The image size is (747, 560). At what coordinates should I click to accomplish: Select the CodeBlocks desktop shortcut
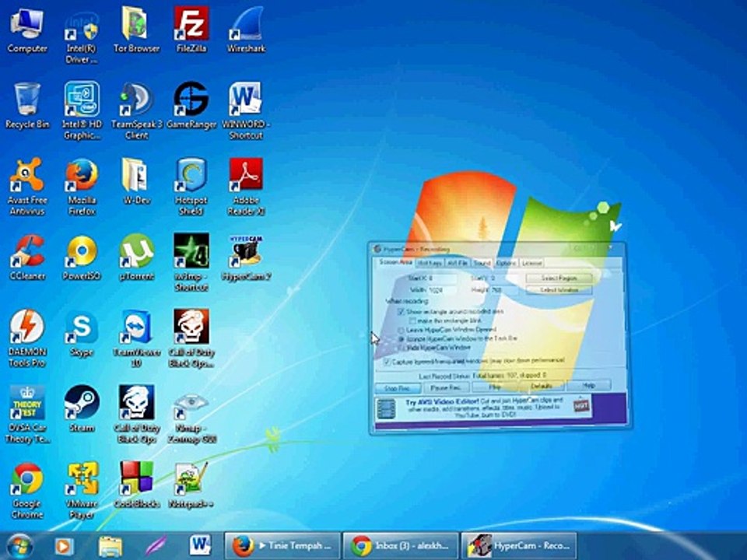(x=136, y=485)
